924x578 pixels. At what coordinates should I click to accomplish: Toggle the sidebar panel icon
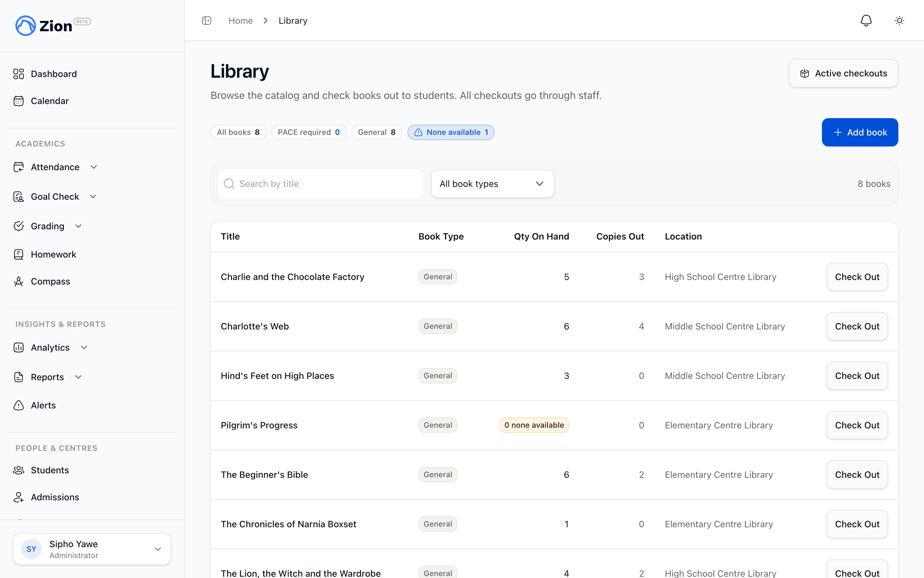(x=207, y=21)
